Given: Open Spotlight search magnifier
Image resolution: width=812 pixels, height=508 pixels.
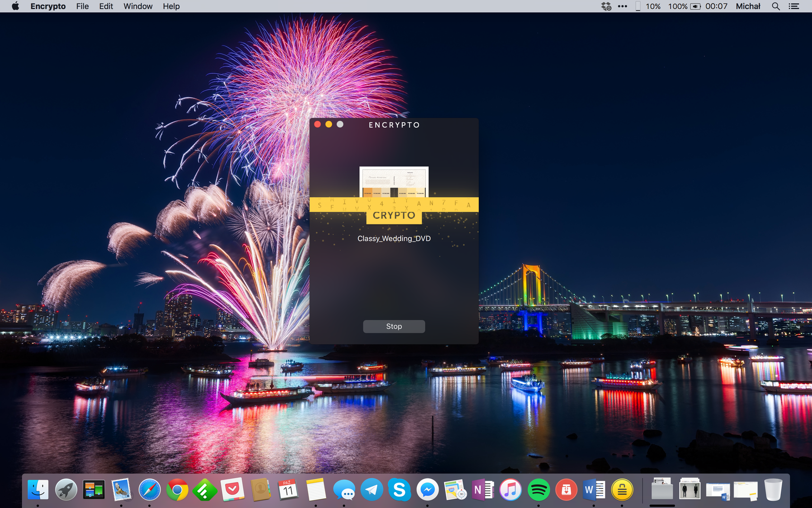Looking at the screenshot, I should point(776,6).
